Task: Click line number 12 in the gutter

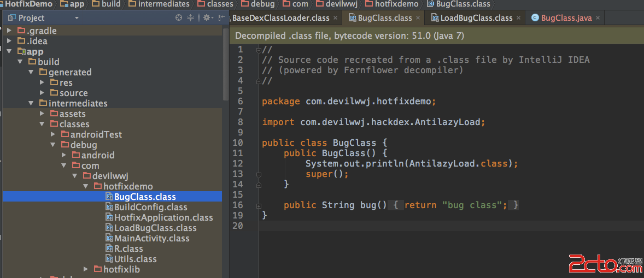Action: [x=238, y=164]
